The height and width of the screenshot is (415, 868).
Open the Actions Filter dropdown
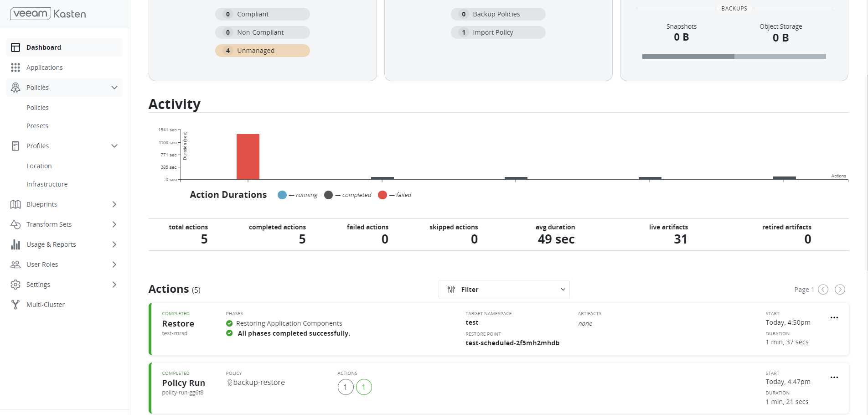(504, 290)
